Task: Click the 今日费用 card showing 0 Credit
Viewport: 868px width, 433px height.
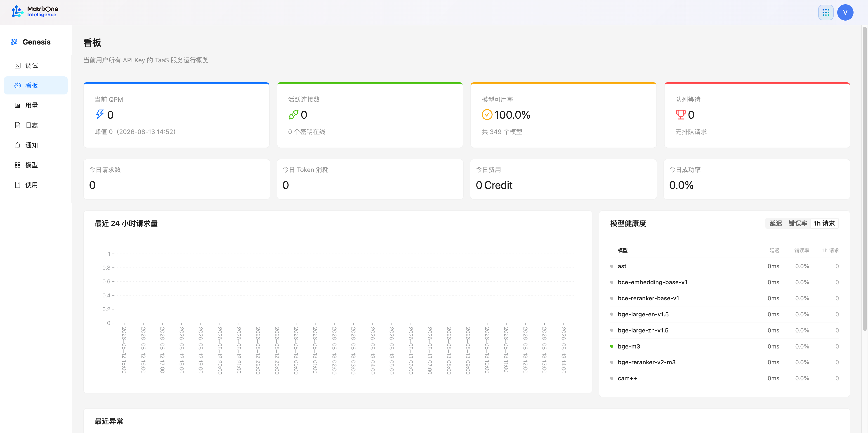Action: coord(563,179)
